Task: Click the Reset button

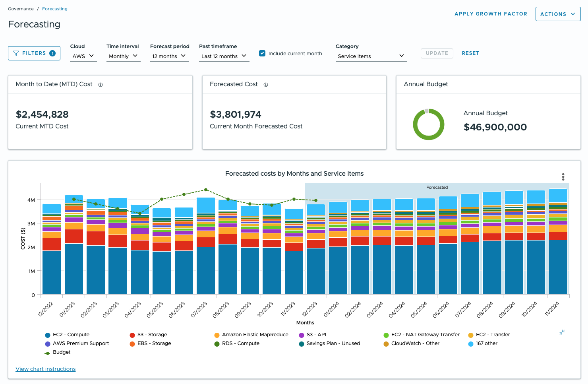Action: pos(470,53)
